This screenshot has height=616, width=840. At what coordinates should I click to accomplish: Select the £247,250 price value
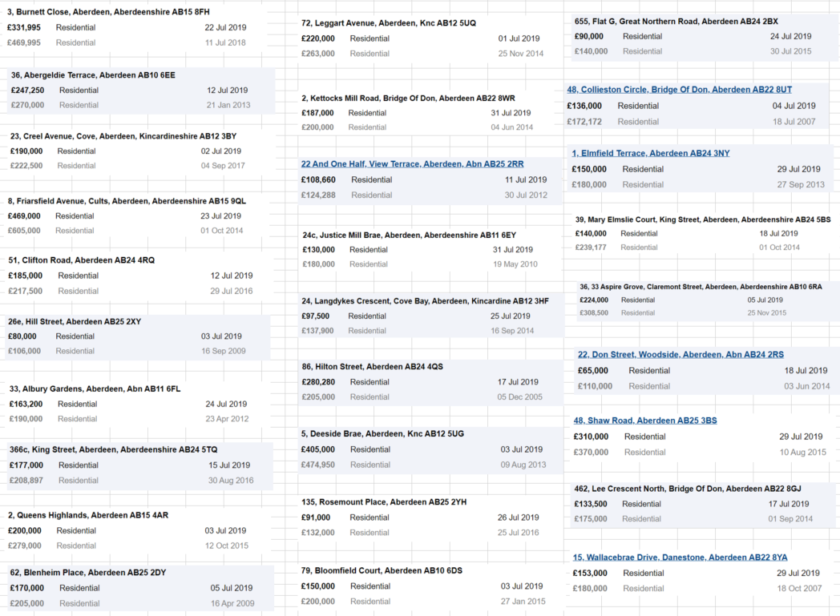28,91
